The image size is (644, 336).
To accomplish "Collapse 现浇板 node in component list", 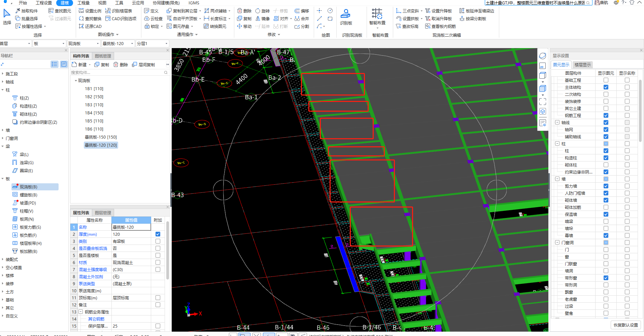I will [x=76, y=81].
